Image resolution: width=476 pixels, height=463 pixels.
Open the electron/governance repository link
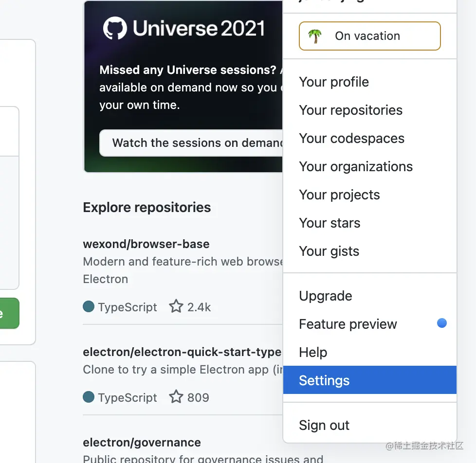(142, 443)
